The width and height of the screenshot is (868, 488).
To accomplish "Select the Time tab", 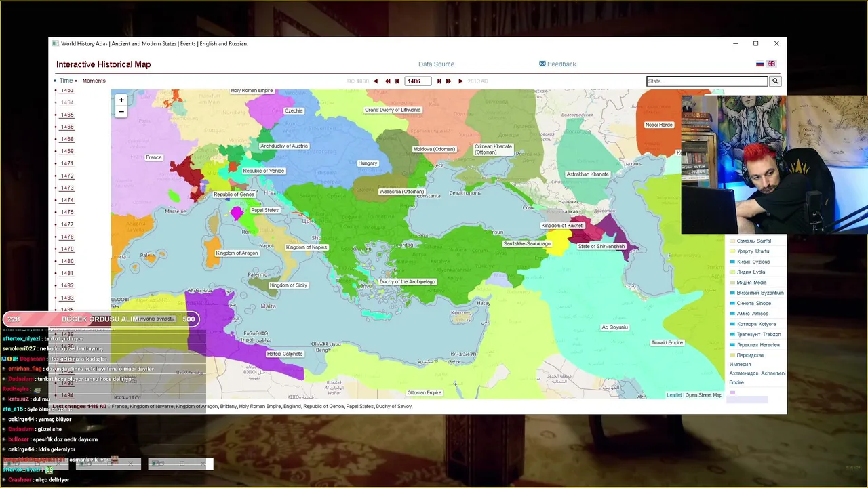I will 66,81.
